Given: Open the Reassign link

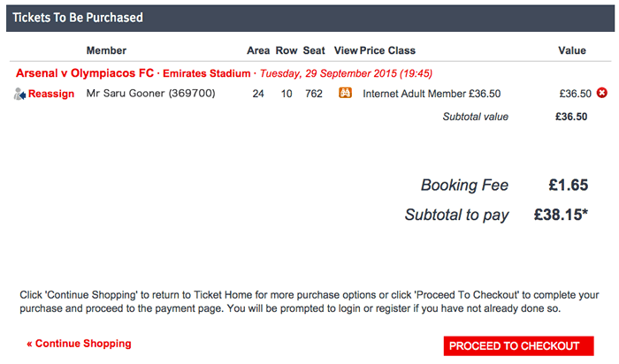Looking at the screenshot, I should click(x=51, y=94).
